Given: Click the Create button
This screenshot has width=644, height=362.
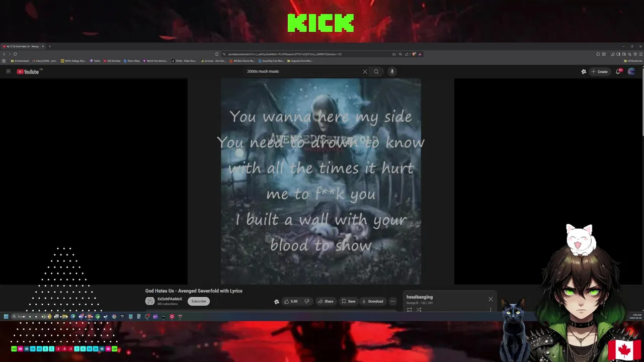Looking at the screenshot, I should [599, 71].
